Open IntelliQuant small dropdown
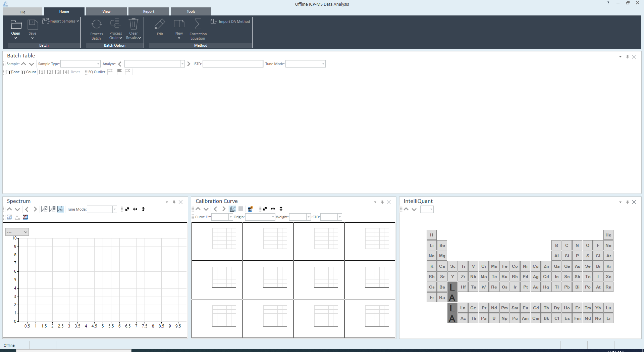Screen dimensions: 644x352 click(x=427, y=209)
